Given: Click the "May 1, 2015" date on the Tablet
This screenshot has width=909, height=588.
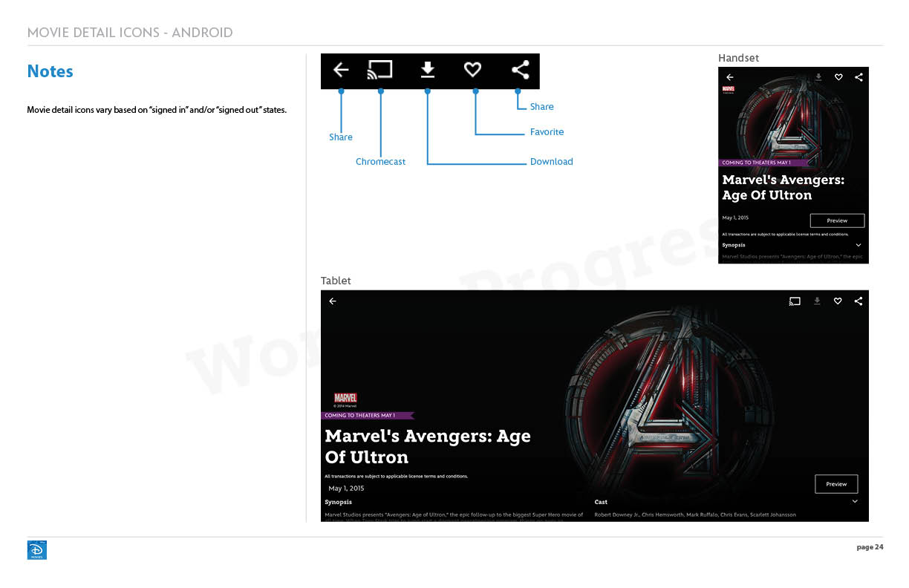Looking at the screenshot, I should (346, 489).
